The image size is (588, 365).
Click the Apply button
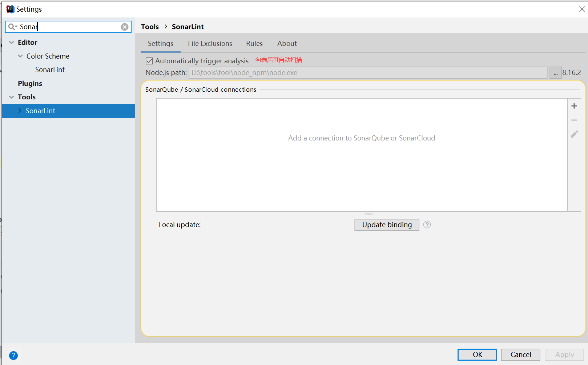point(564,355)
